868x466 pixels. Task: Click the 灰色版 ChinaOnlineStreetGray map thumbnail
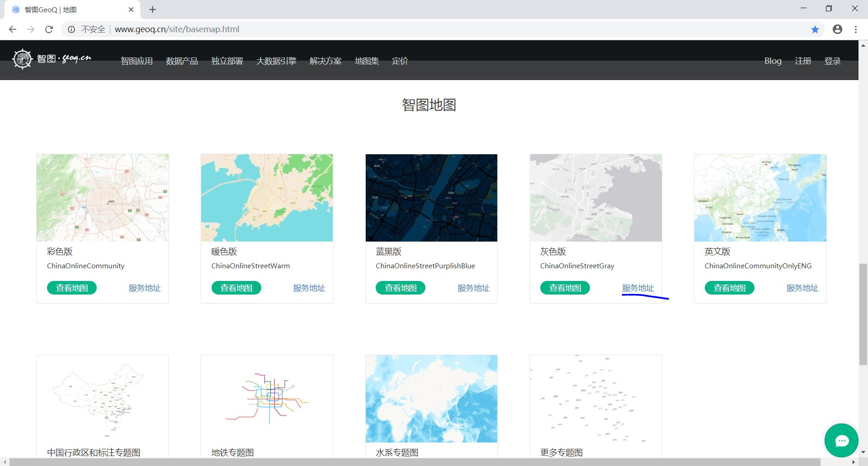(595, 198)
